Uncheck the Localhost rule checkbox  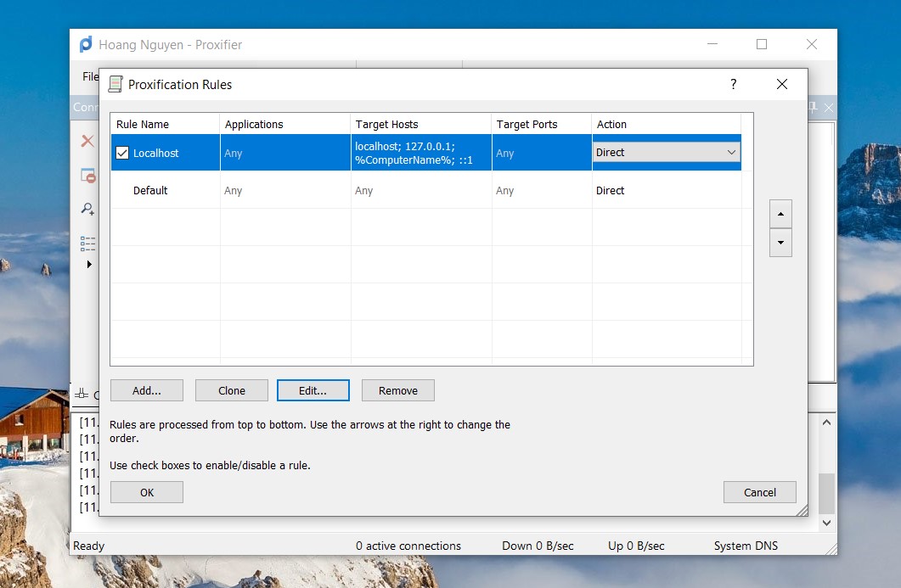point(122,154)
